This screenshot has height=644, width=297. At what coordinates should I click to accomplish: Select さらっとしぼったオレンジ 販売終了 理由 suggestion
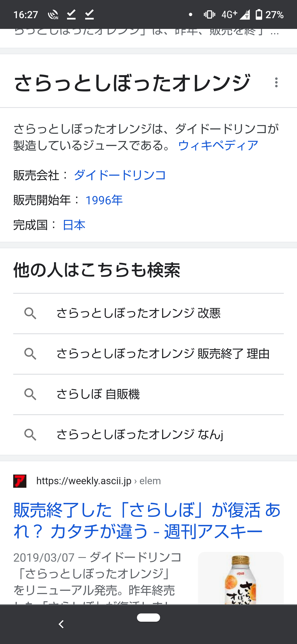(x=148, y=354)
